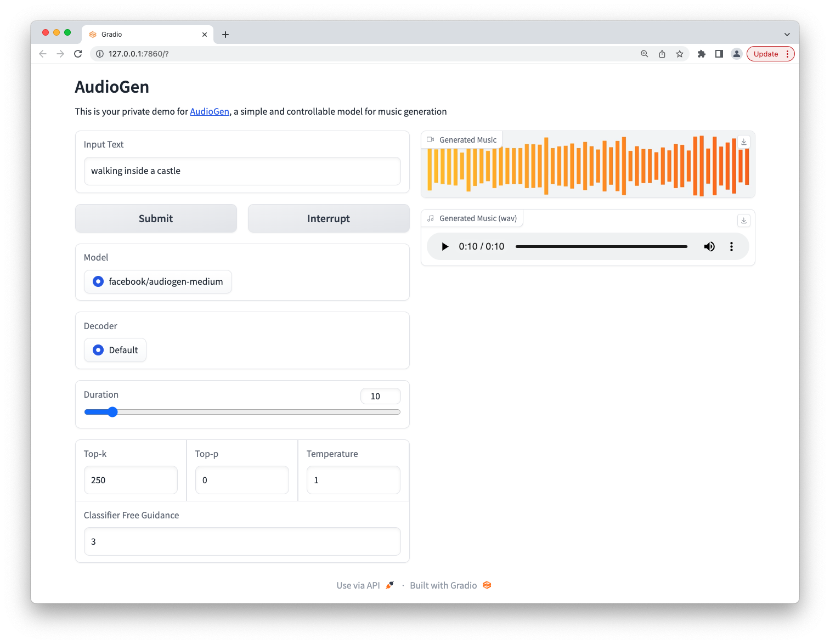Close the Gradio tab

point(205,35)
